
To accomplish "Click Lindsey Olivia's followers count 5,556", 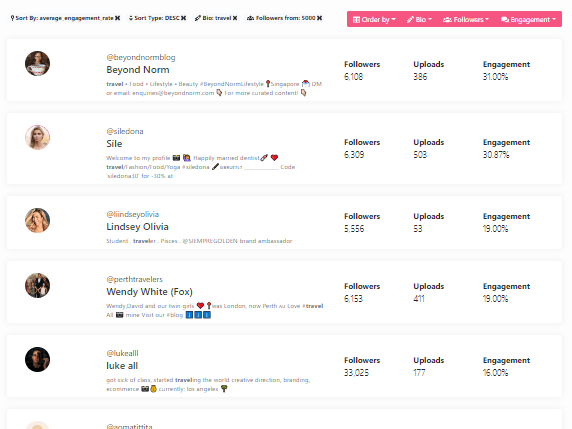I will click(x=354, y=229).
